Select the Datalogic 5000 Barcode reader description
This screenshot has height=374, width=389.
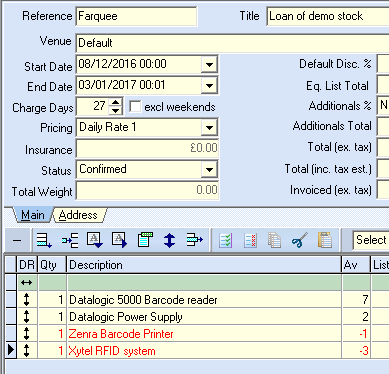coord(143,300)
